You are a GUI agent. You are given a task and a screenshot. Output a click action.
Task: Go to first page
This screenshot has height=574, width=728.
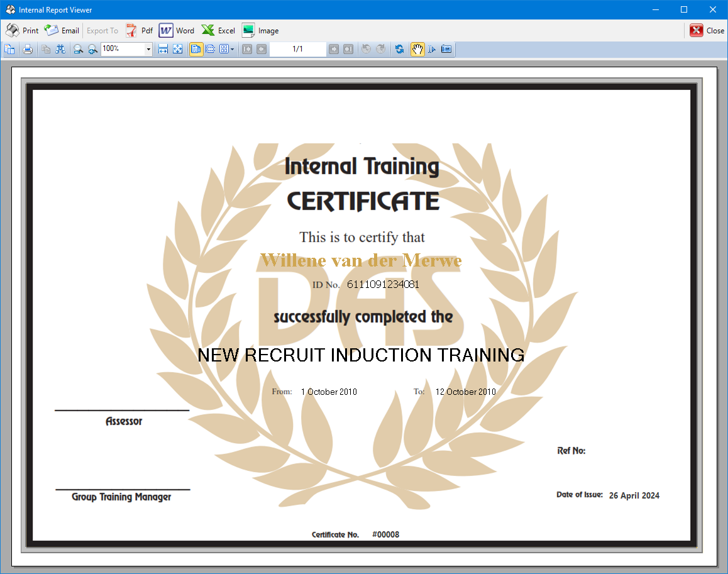click(x=247, y=49)
